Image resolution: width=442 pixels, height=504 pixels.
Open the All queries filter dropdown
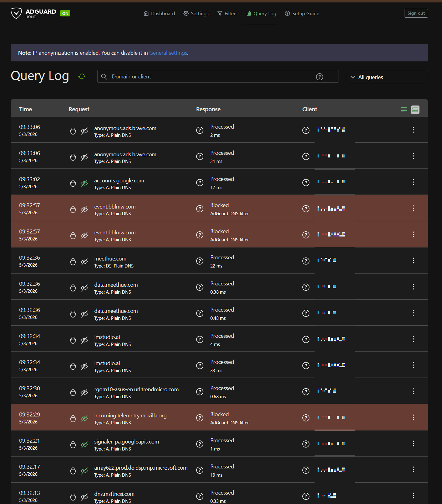pyautogui.click(x=387, y=77)
